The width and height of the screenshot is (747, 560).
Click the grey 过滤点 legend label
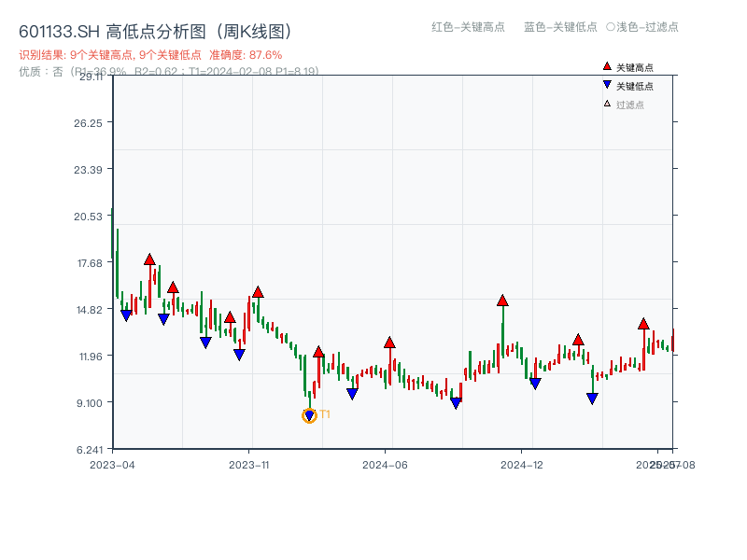[x=629, y=105]
